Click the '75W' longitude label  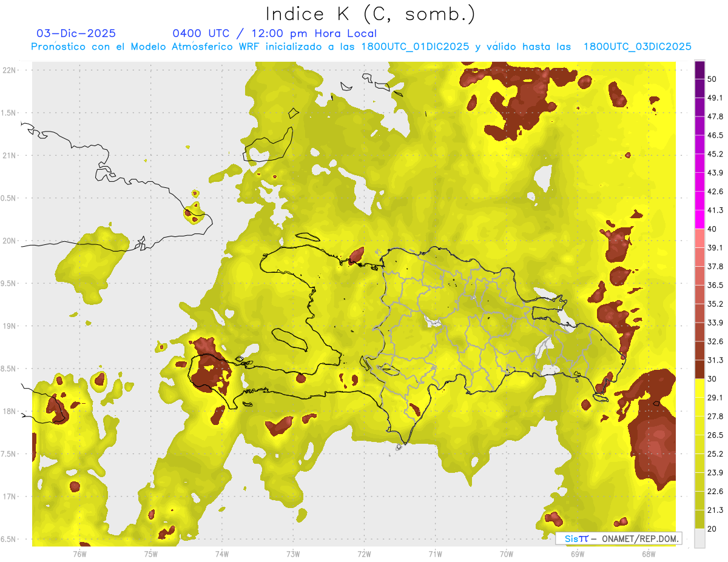151,554
